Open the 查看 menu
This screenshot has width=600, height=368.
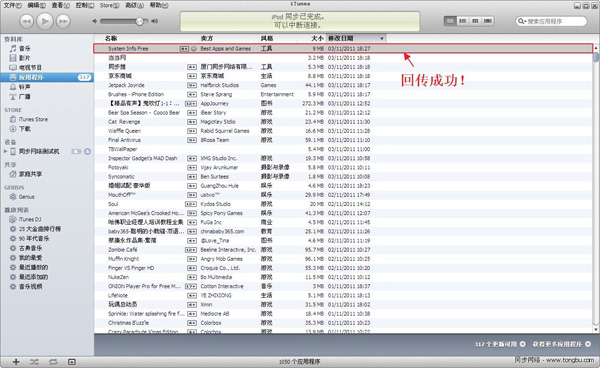(60, 5)
